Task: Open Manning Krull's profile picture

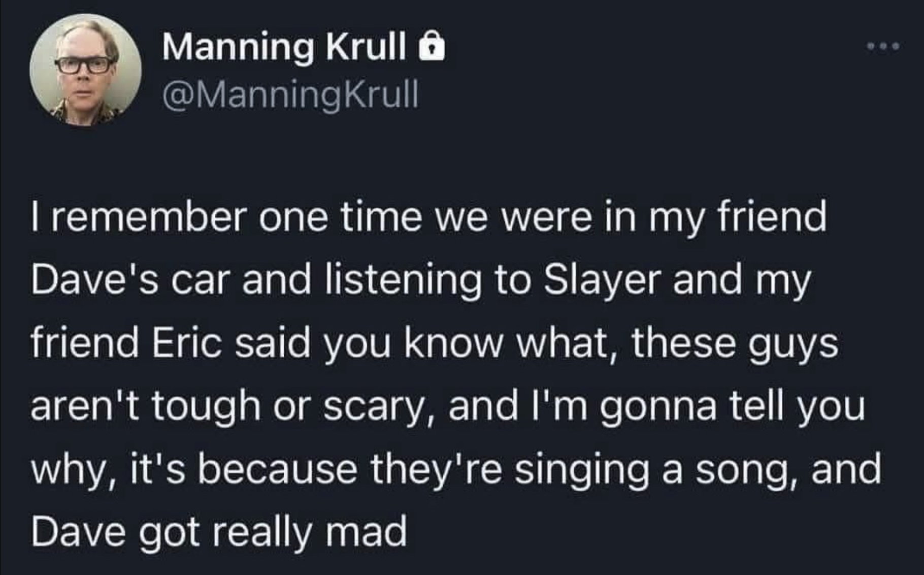Action: pyautogui.click(x=85, y=70)
